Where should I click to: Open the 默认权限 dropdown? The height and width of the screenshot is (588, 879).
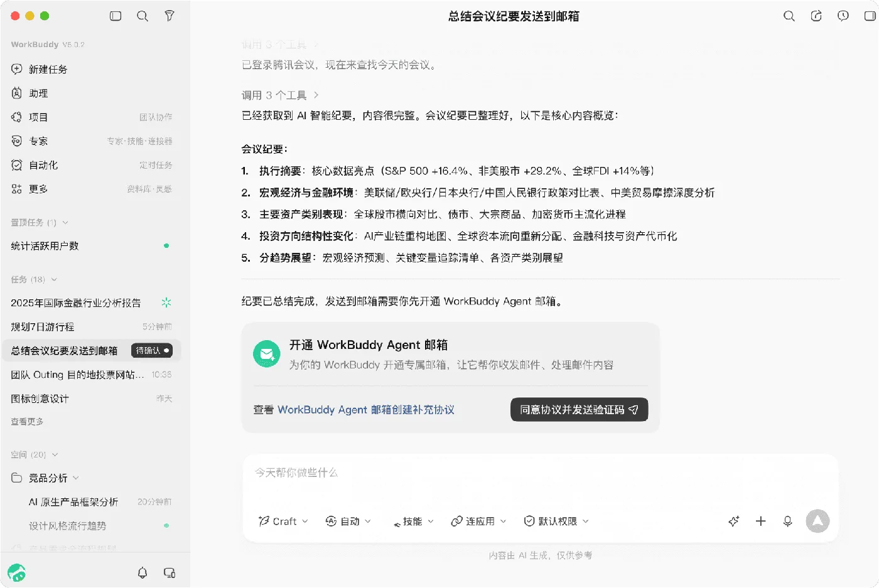556,521
